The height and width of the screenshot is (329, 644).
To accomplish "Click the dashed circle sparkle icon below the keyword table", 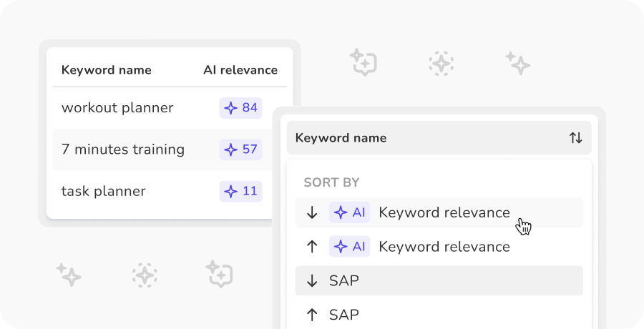I will pyautogui.click(x=145, y=274).
